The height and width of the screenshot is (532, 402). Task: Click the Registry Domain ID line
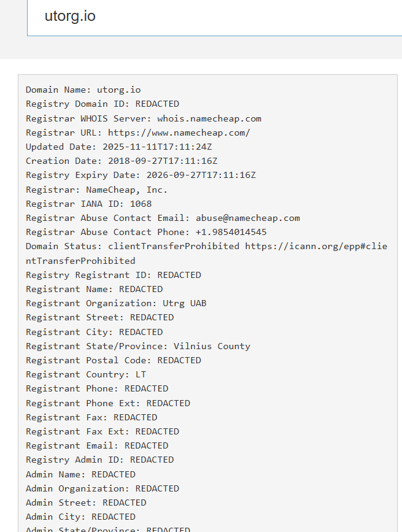click(102, 104)
